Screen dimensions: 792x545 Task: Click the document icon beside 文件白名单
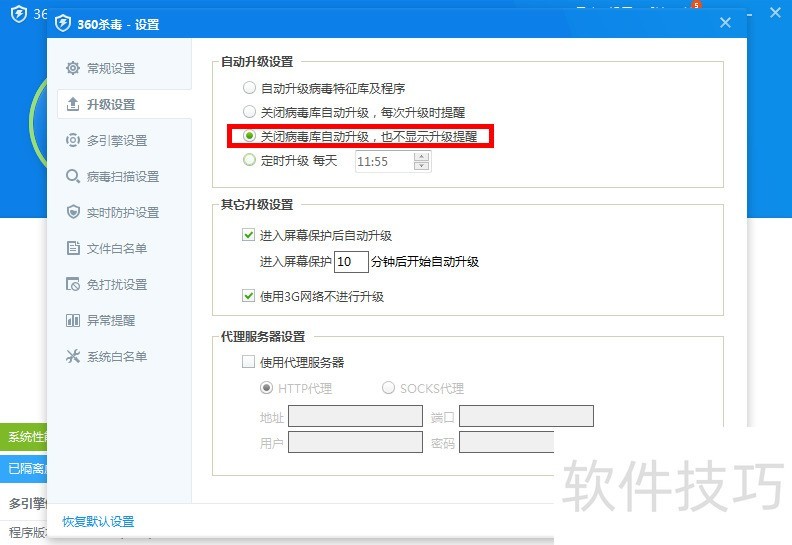coord(73,248)
